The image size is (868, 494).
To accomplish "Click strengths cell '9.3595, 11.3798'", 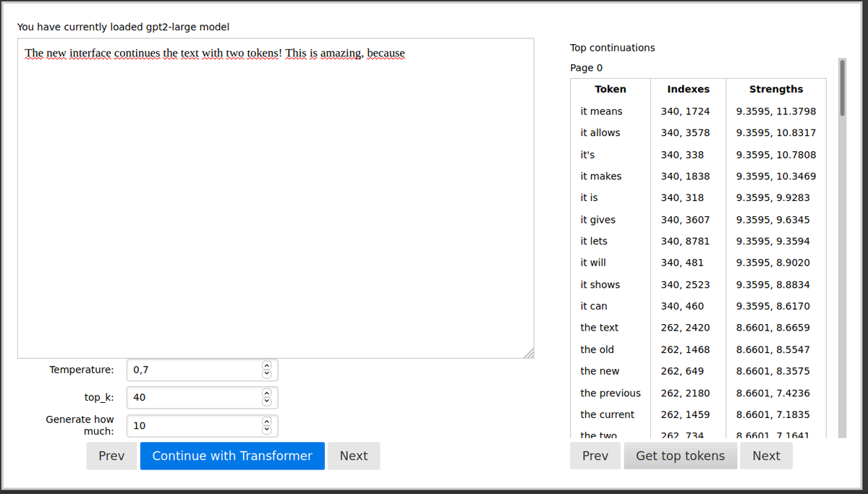I will coord(776,111).
